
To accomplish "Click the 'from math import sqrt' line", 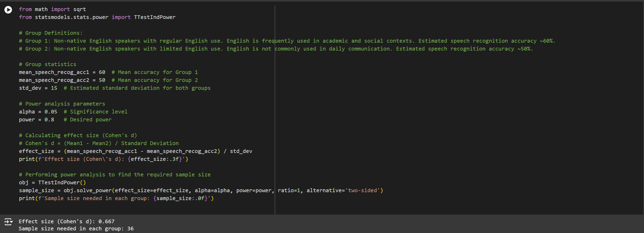I will tap(52, 9).
